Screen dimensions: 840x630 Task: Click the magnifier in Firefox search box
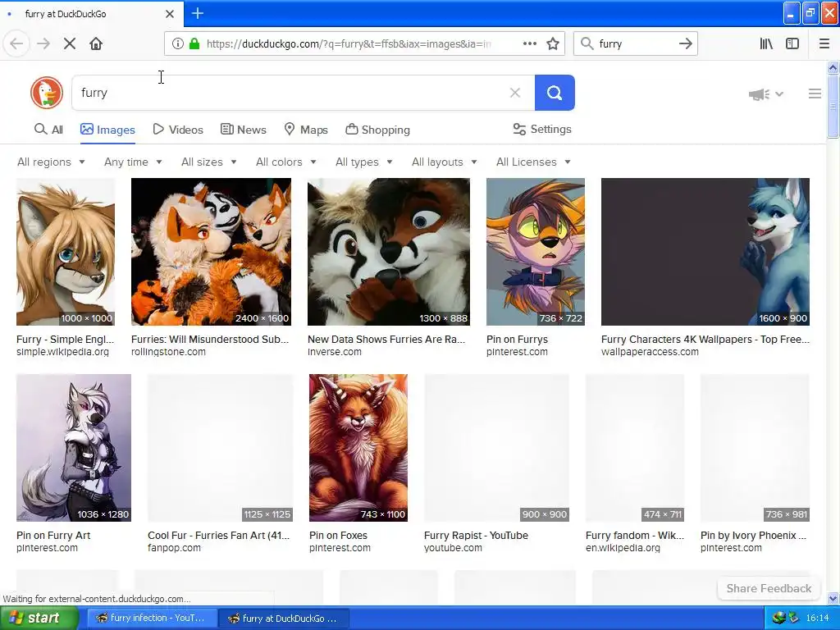[x=587, y=43]
